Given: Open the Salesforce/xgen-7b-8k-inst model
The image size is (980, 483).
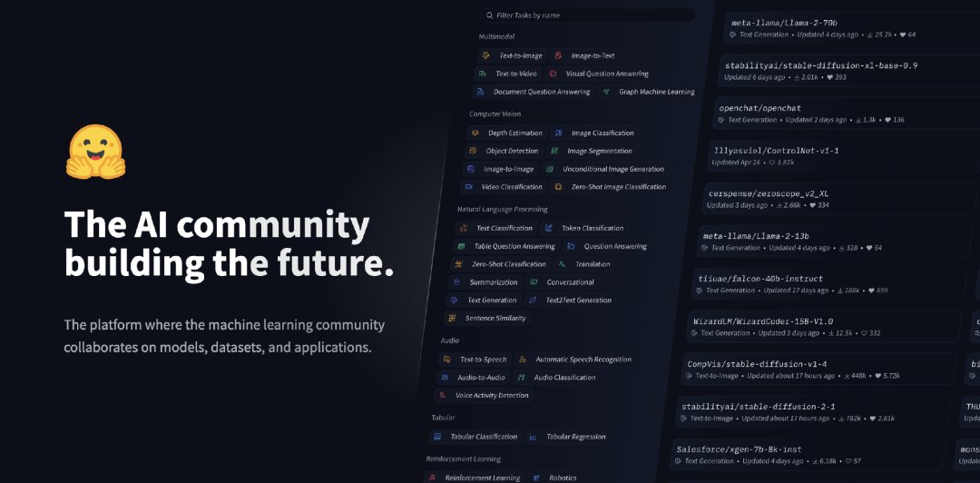Looking at the screenshot, I should click(x=808, y=454).
